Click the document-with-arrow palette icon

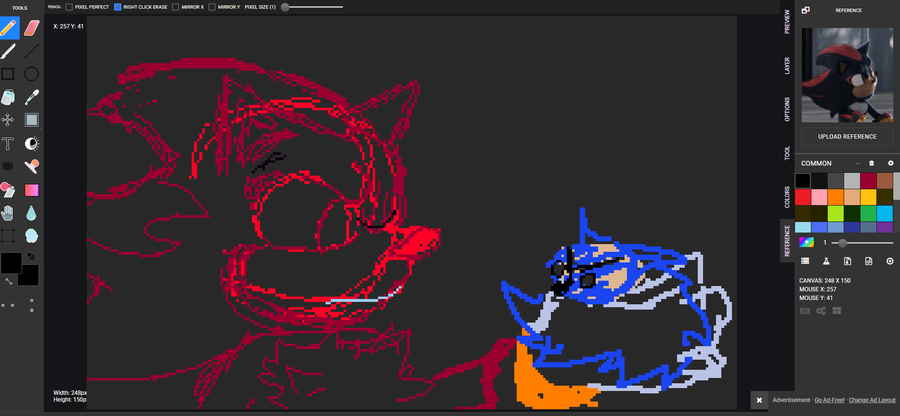pos(848,261)
